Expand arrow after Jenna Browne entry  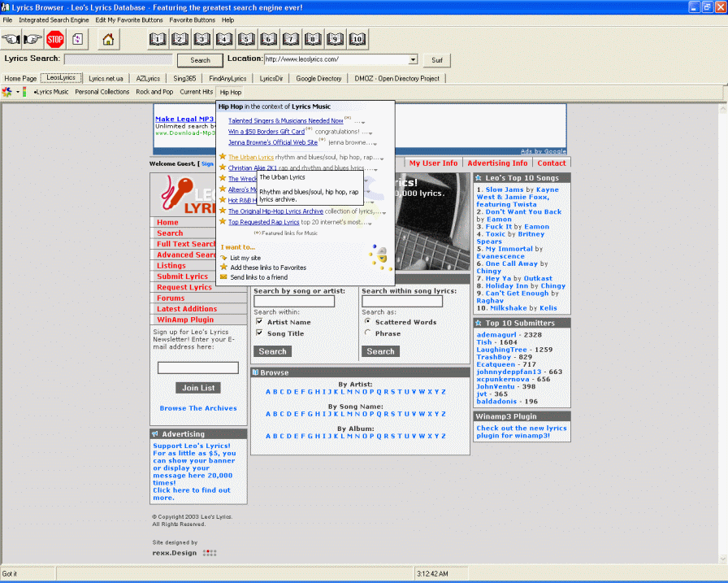click(375, 144)
